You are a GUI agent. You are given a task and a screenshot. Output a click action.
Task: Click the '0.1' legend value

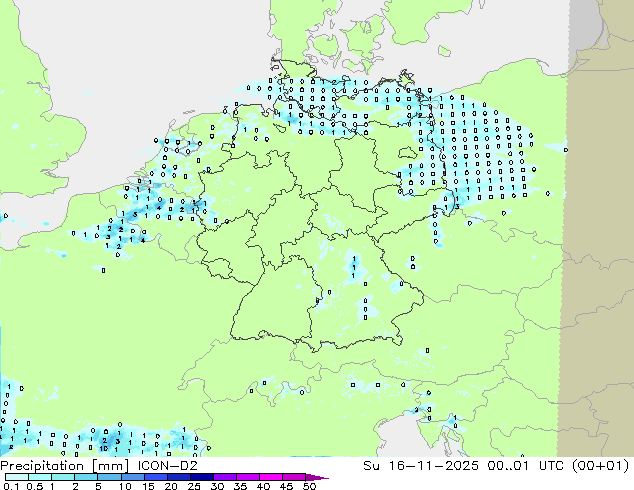click(11, 486)
